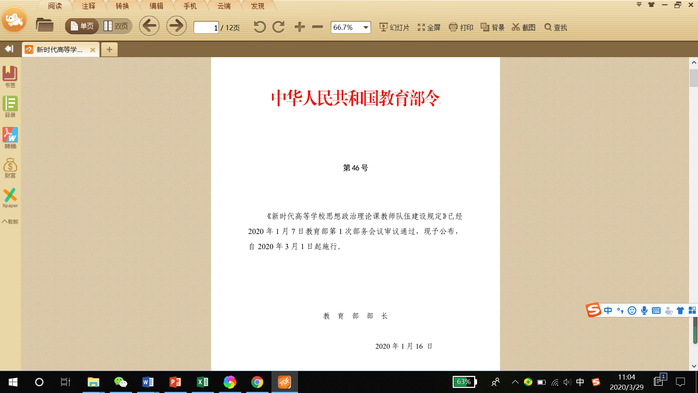Start slideshow mode from toolbar
This screenshot has width=698, height=393.
coord(394,27)
